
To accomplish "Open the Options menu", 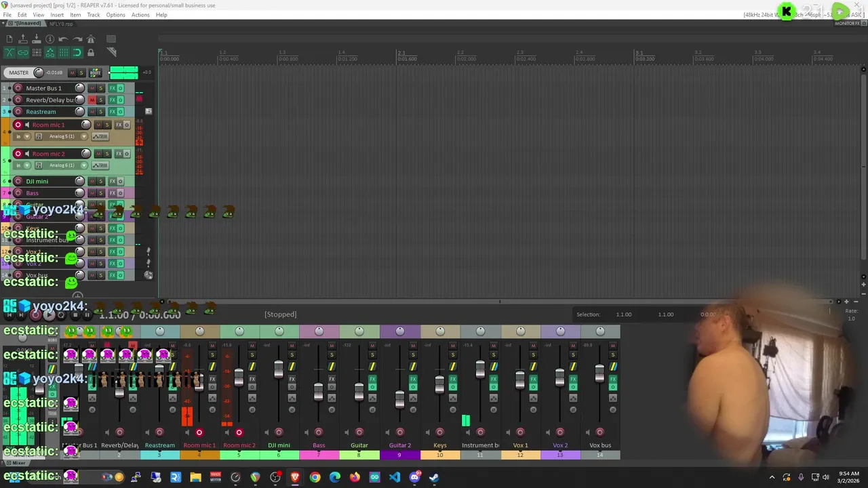I will pos(115,15).
